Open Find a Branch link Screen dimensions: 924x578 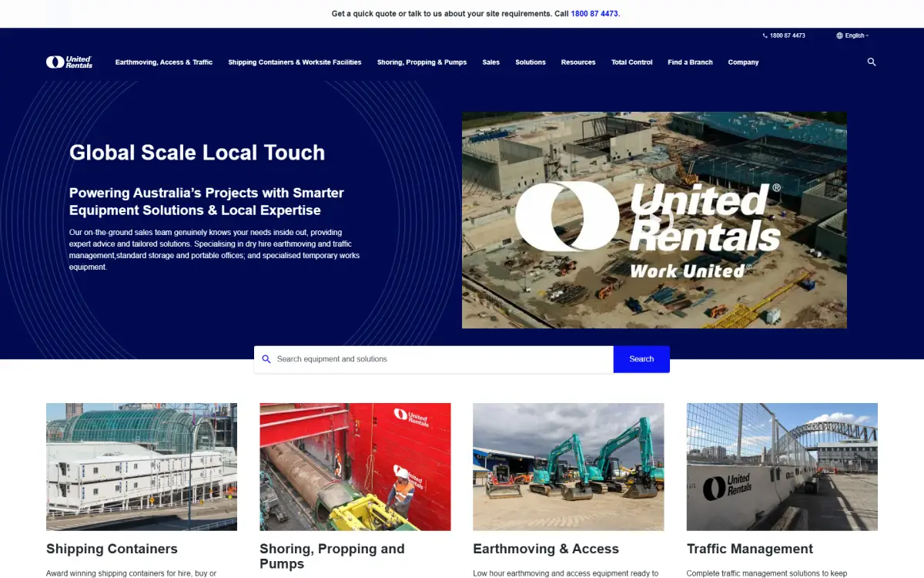click(x=691, y=62)
